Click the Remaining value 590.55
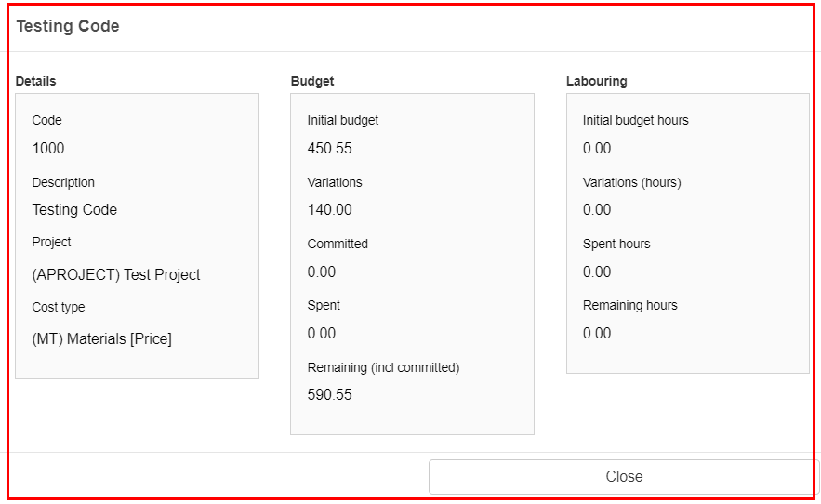The height and width of the screenshot is (504, 821). coord(329,394)
